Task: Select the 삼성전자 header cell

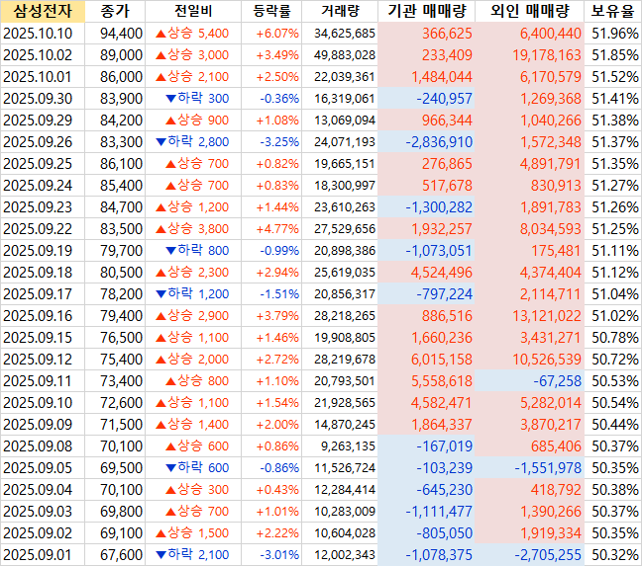Action: click(43, 11)
